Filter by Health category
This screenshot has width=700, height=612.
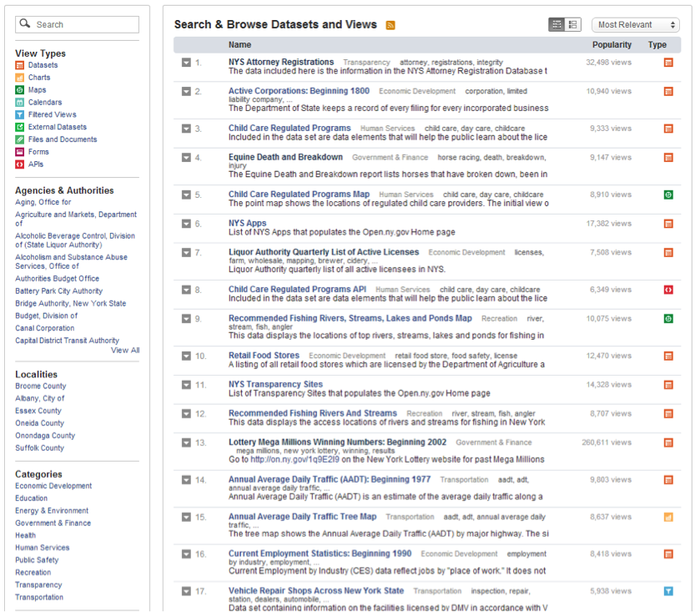(25, 536)
